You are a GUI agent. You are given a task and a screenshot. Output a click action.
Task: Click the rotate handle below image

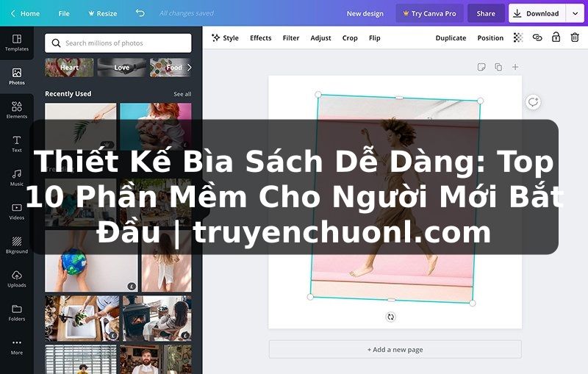391,317
